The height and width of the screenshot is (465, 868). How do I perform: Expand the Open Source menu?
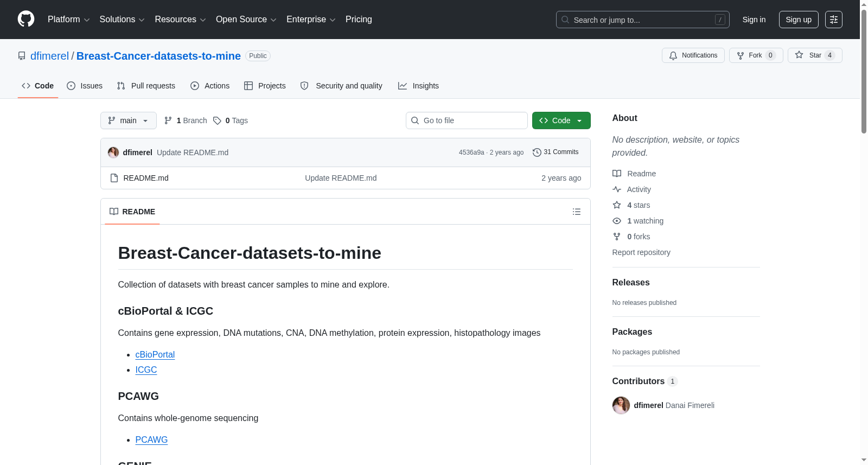coord(246,20)
